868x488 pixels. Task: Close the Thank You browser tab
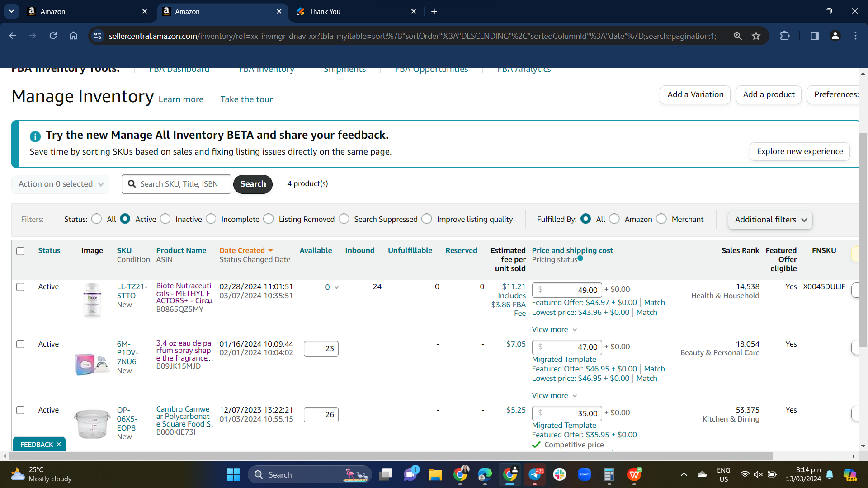414,11
